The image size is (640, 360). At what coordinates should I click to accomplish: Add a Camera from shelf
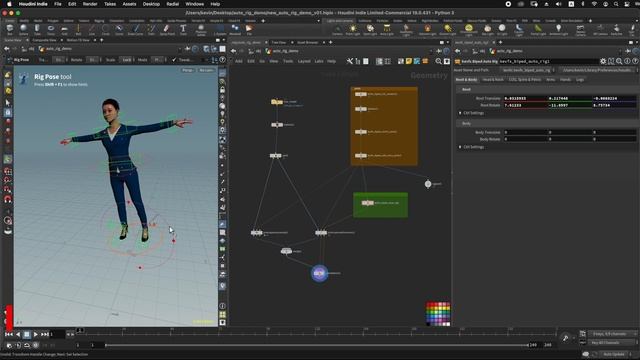coord(337,29)
